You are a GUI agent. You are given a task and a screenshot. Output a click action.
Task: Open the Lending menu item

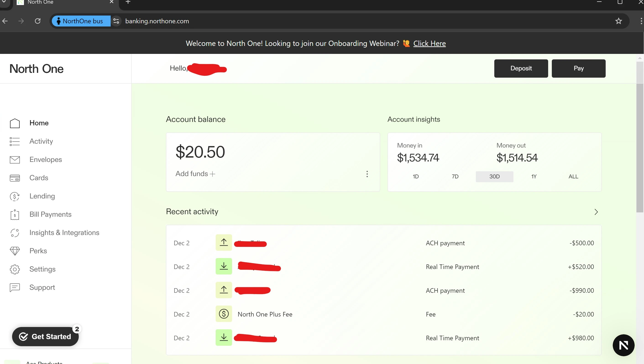42,196
